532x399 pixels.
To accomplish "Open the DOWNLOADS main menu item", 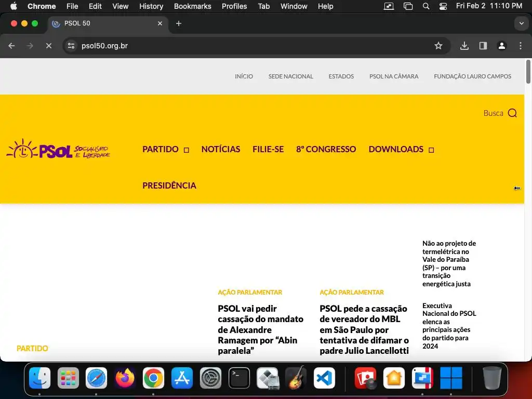I will click(396, 149).
